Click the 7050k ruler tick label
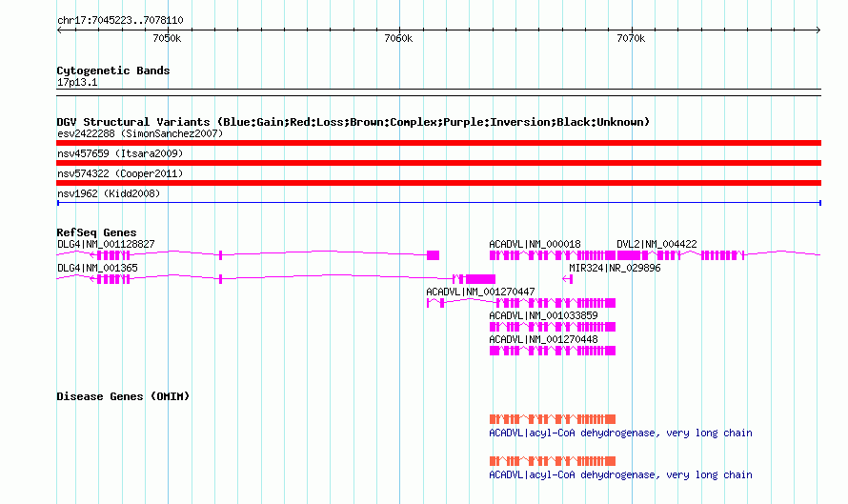This screenshot has width=848, height=504. click(167, 38)
